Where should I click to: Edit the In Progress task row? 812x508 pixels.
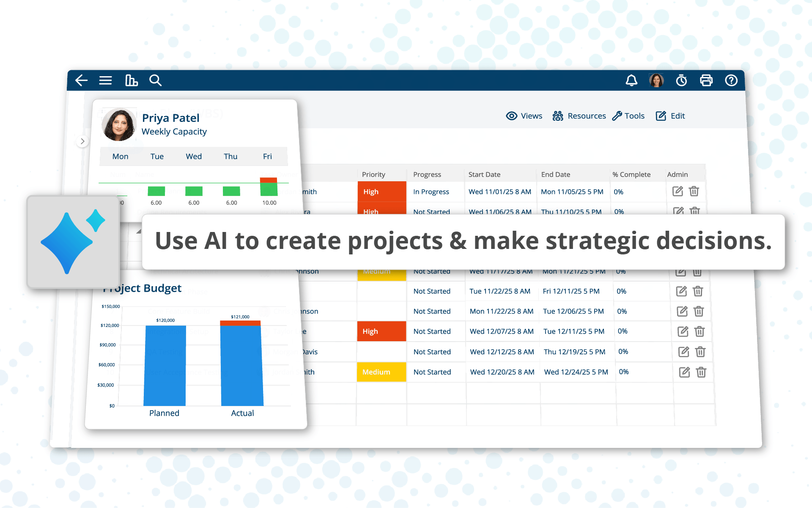678,191
